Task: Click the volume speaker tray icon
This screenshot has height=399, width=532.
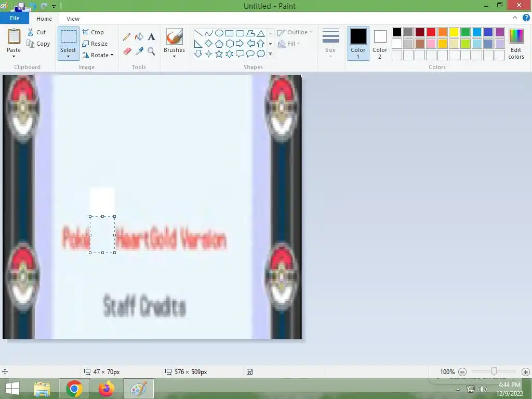Action: pyautogui.click(x=483, y=389)
